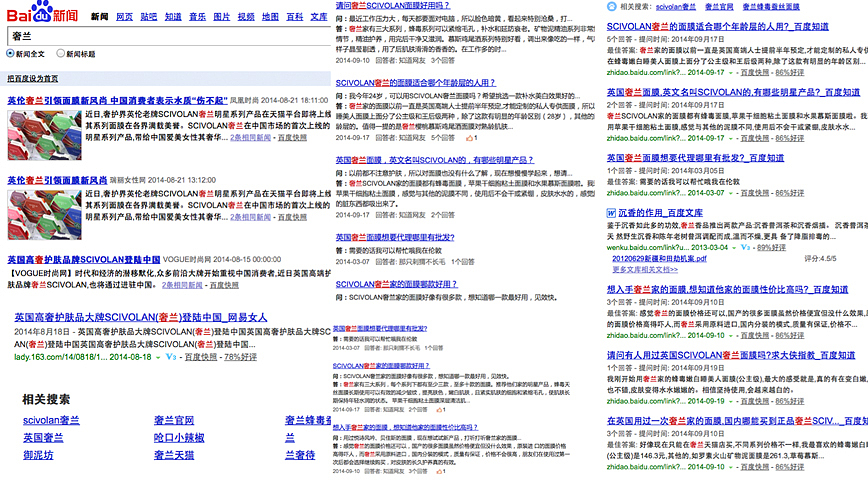This screenshot has height=481, width=868.
Task: Open 百度快照 for the VOGUE时尚网 result
Action: 224,285
